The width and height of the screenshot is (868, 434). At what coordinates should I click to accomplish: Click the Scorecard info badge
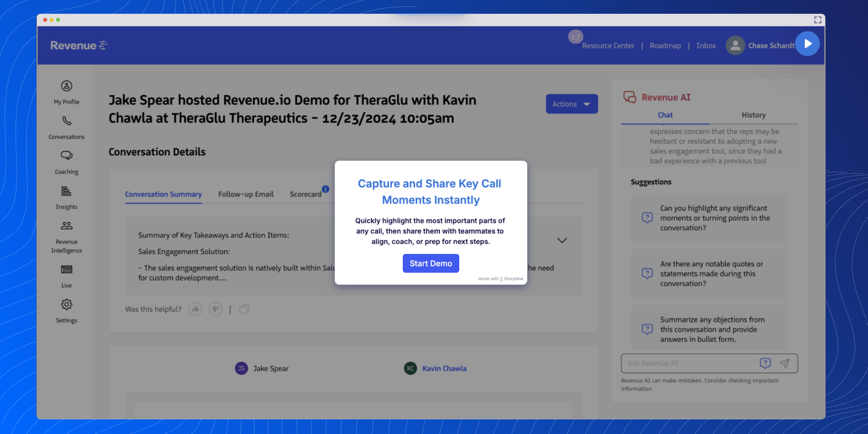coord(326,189)
